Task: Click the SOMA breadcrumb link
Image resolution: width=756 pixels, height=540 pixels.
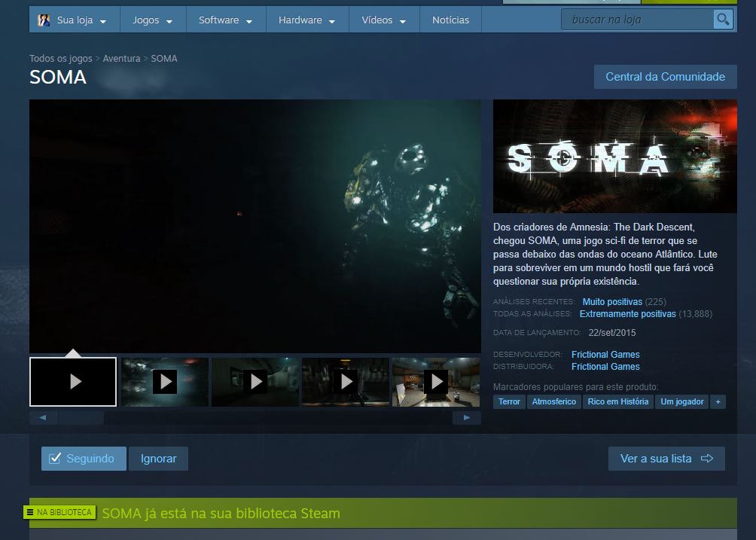Action: pyautogui.click(x=164, y=58)
